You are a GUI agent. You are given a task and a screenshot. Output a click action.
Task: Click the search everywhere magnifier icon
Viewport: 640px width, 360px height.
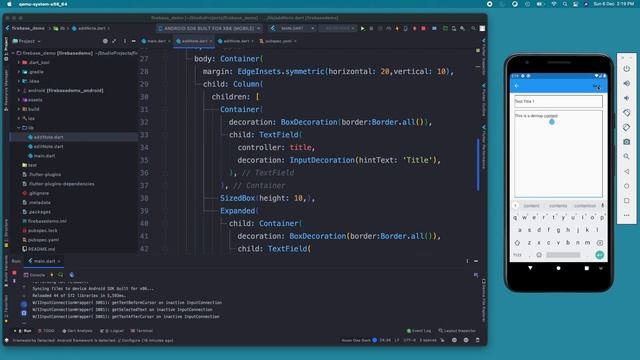coord(473,29)
